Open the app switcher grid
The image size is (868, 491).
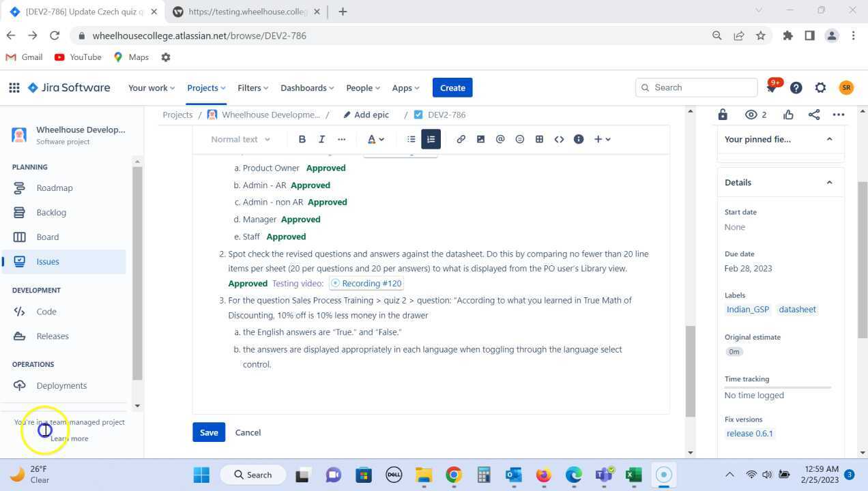click(14, 87)
